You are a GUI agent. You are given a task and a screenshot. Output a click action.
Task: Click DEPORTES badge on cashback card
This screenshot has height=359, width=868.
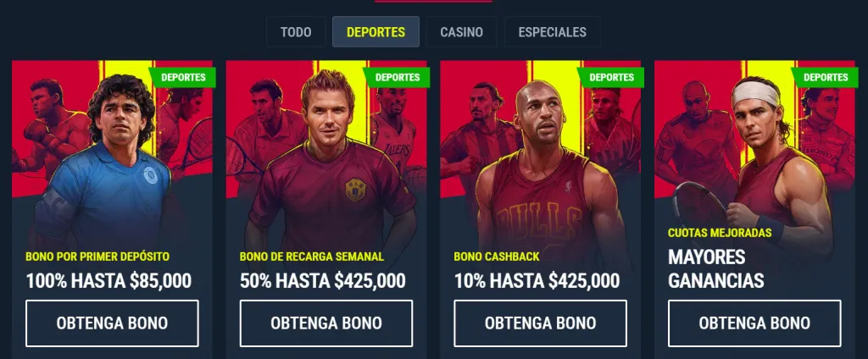pos(611,77)
